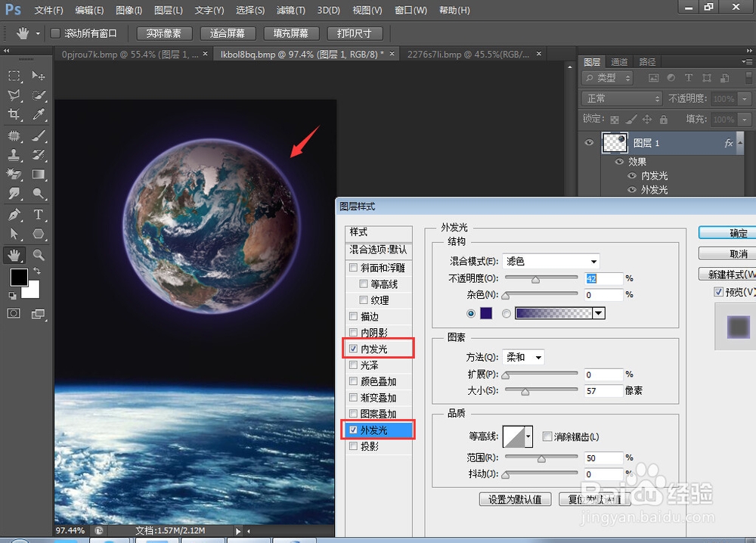
Task: Open Hand tool preset picker arrow
Action: click(x=38, y=34)
